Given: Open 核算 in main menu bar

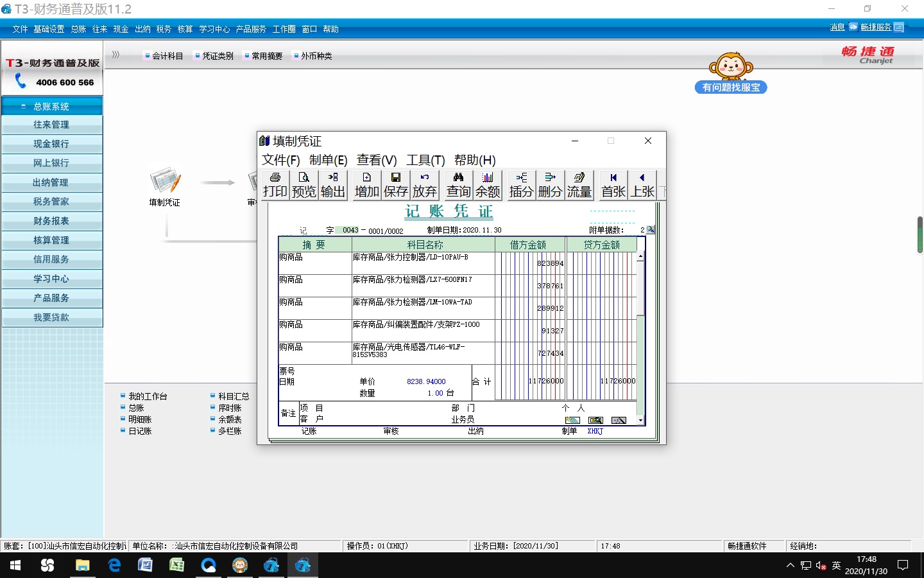Looking at the screenshot, I should (x=185, y=29).
